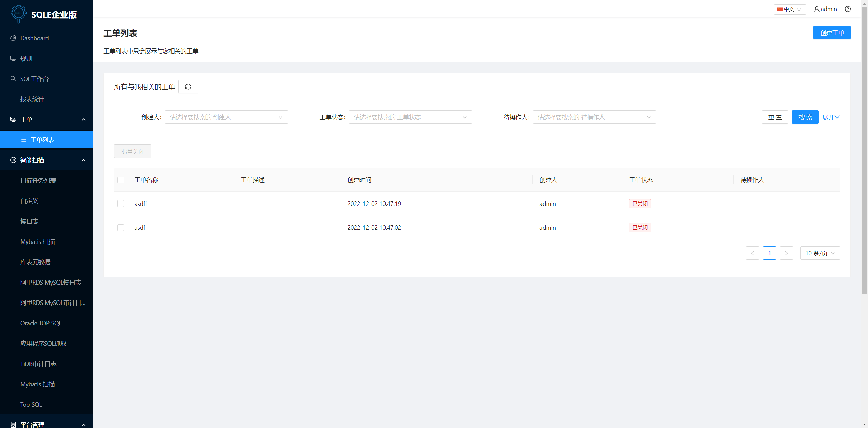
Task: Click the page scrollbar thumb
Action: click(x=864, y=151)
